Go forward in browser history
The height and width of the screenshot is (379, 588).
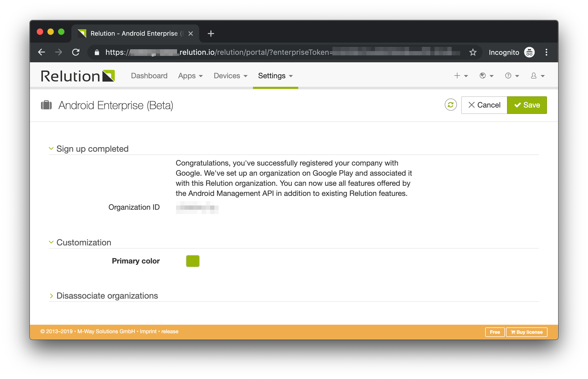pyautogui.click(x=59, y=52)
